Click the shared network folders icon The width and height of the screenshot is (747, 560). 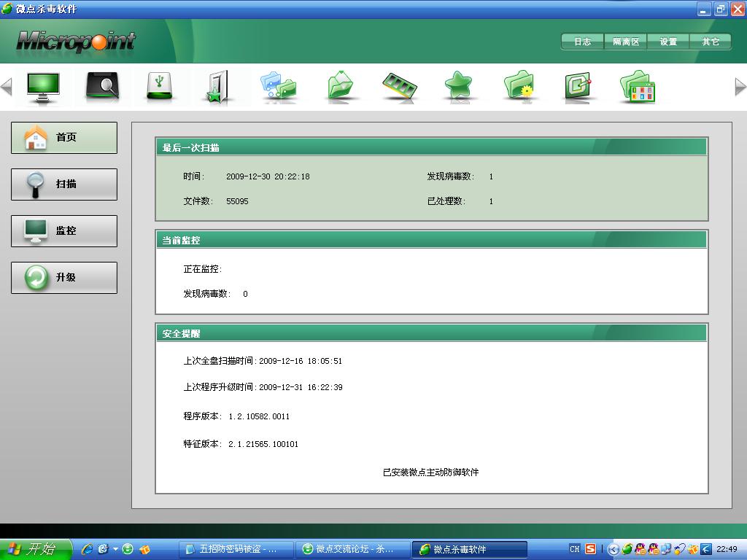(x=278, y=86)
